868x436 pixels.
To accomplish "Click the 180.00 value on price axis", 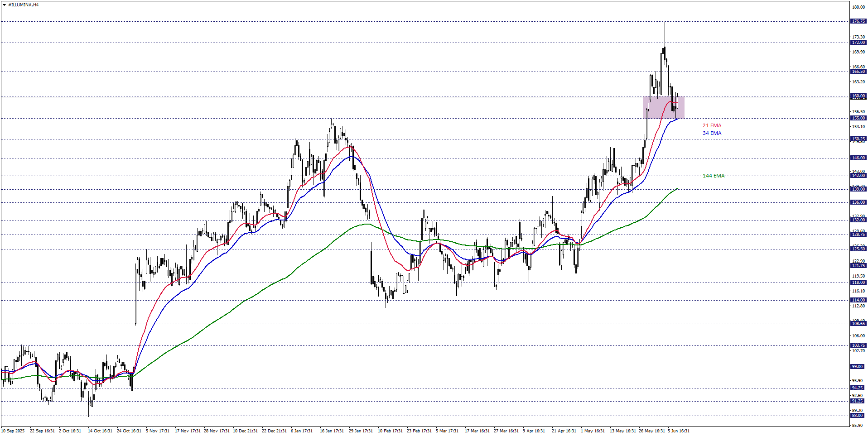I will point(858,7).
